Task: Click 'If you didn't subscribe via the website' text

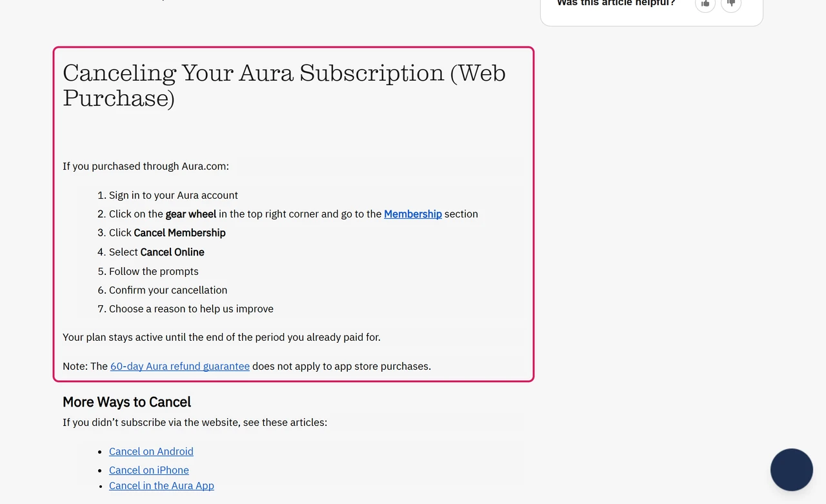Action: click(195, 423)
